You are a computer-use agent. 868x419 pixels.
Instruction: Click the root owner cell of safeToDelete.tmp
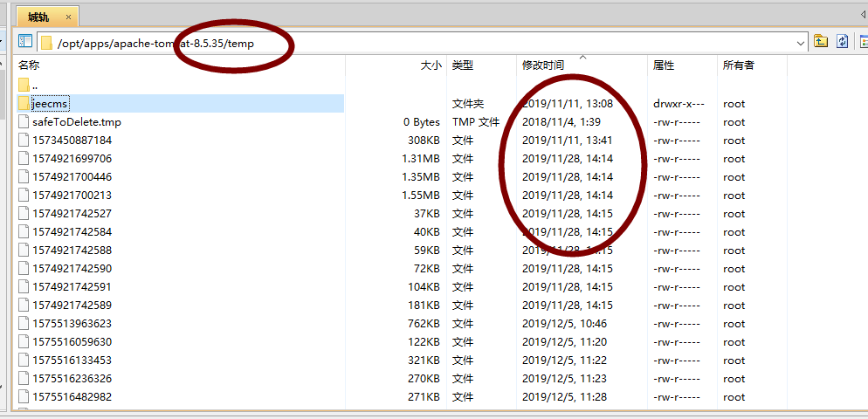734,122
